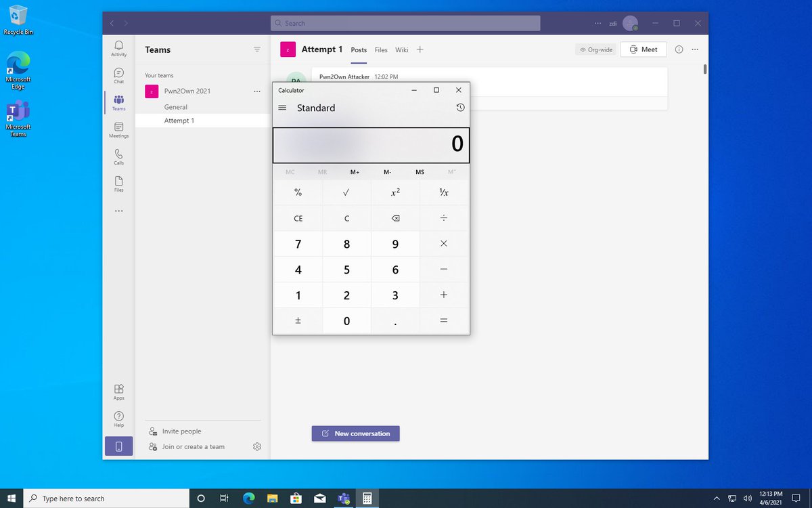The image size is (812, 508).
Task: Click the equals key in Calculator
Action: pyautogui.click(x=444, y=320)
